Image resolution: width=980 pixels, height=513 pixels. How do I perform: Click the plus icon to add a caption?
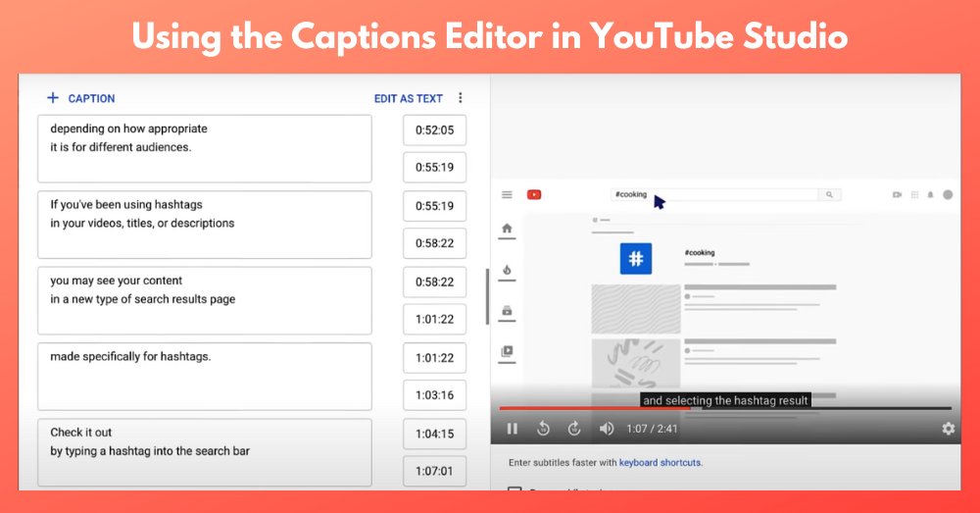(53, 97)
